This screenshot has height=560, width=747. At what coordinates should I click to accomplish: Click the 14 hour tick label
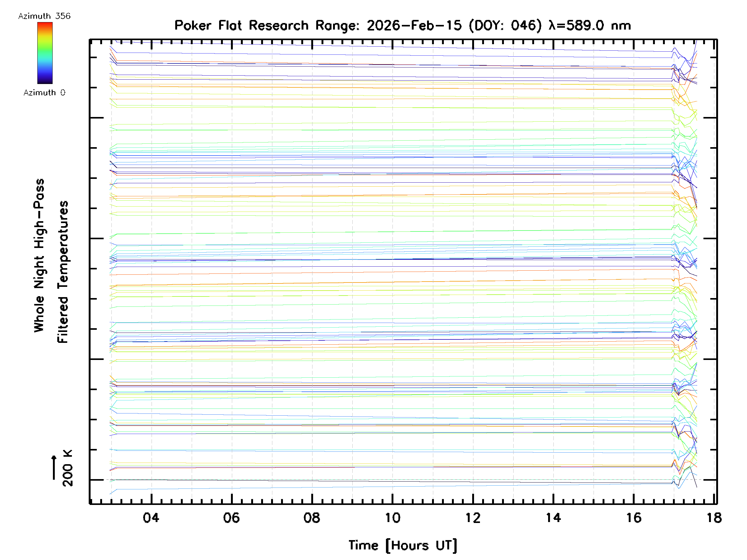(553, 518)
